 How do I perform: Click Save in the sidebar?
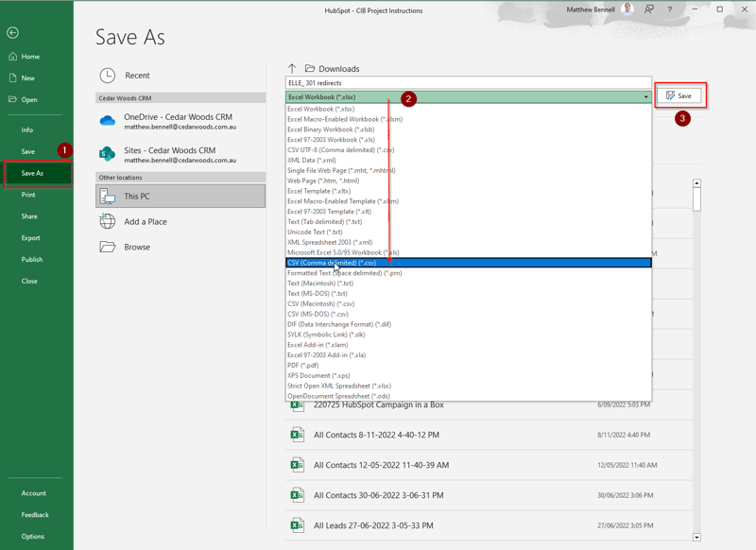(28, 151)
